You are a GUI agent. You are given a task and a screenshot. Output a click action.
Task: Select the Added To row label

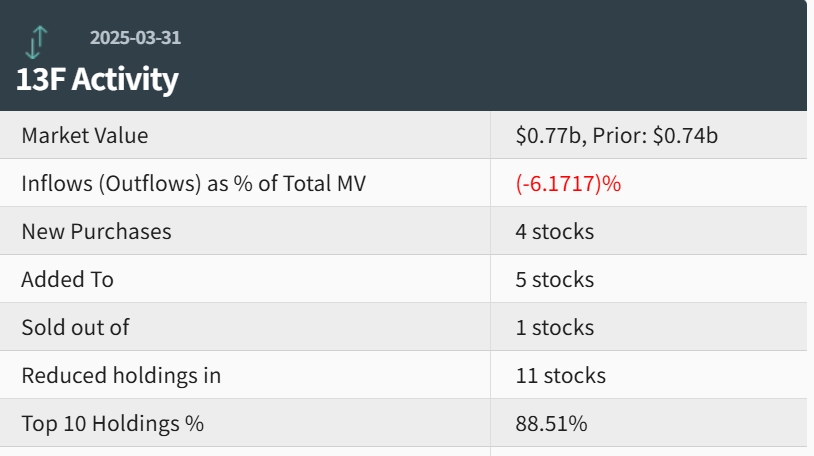(67, 280)
